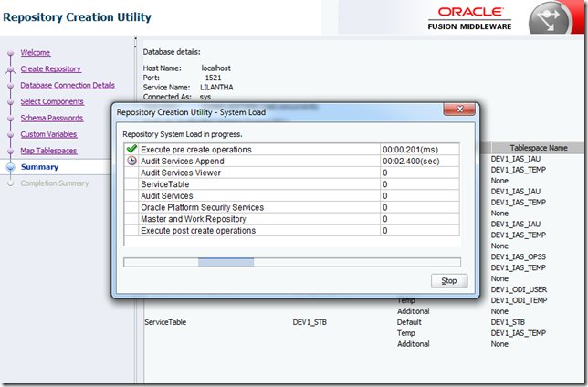Select the Summary step in sidebar
Screen dimensions: 588x387
tap(39, 167)
